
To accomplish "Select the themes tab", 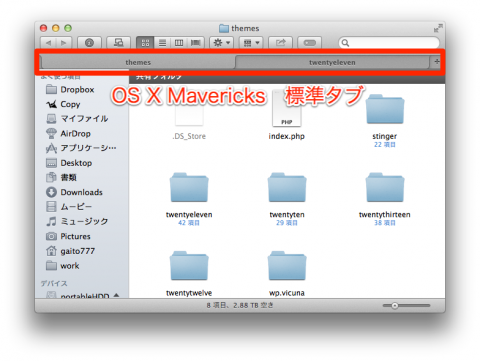I will tap(138, 62).
